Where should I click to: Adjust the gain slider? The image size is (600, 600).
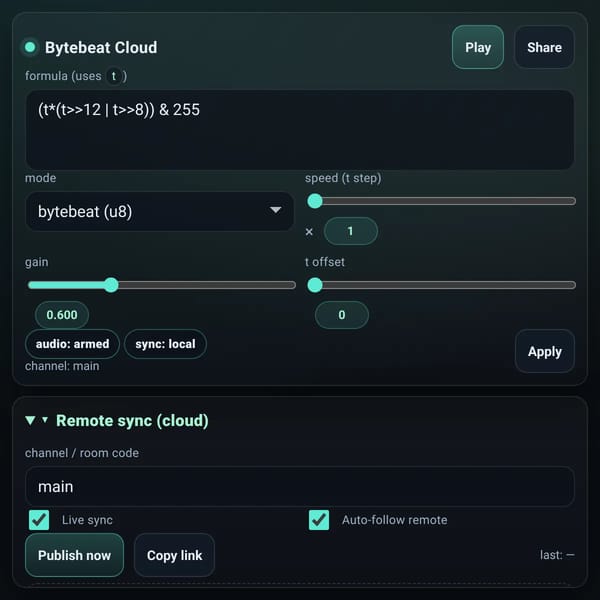coord(161,285)
